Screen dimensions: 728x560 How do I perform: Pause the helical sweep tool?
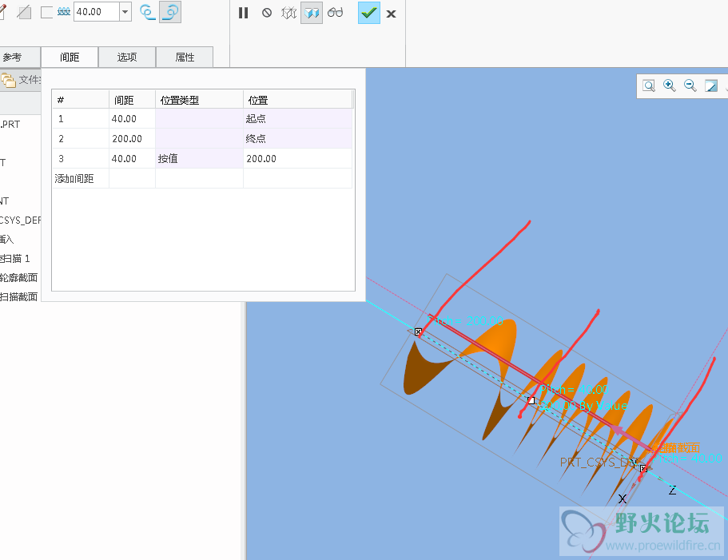tap(243, 13)
